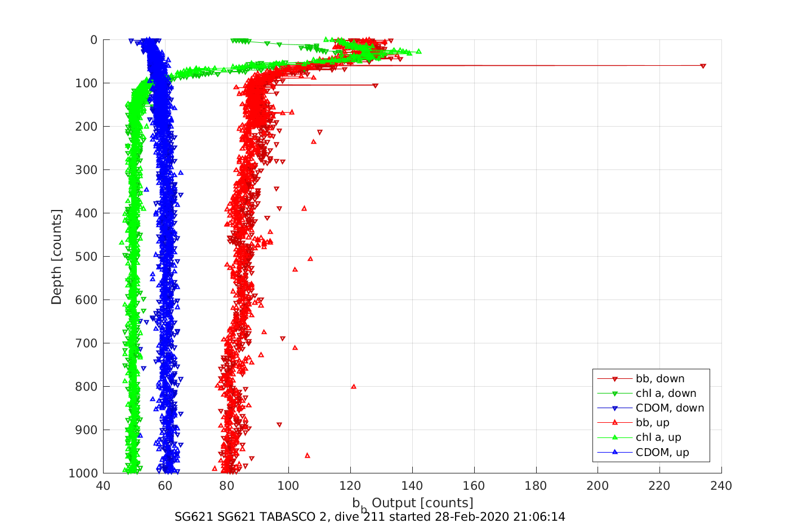This screenshot has height=532, width=798.
Task: Click x-axis tick label 40
Action: (x=103, y=486)
